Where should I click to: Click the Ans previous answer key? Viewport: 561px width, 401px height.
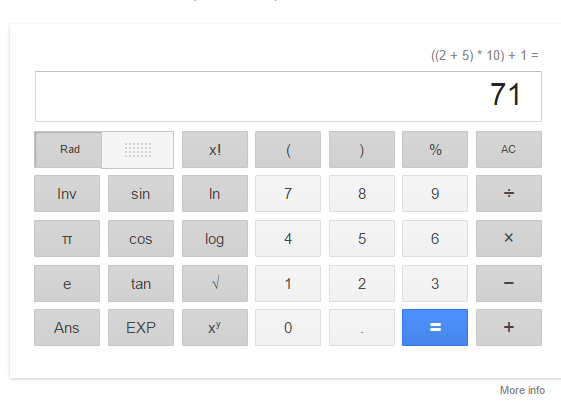coord(67,327)
